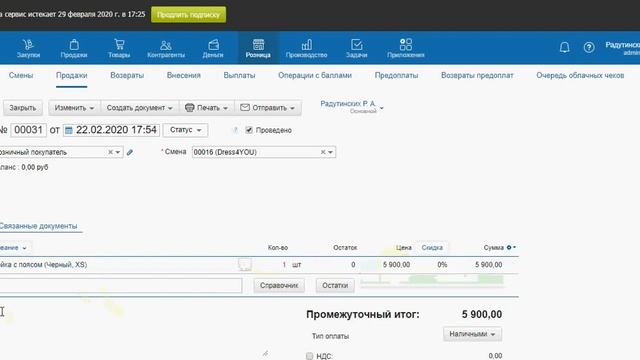Click the help mark beside Проведено

pos(236,130)
